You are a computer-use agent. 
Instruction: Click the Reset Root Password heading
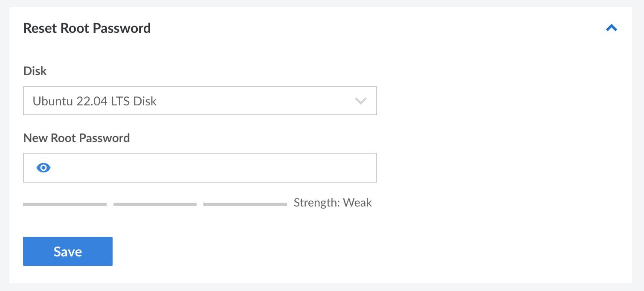[x=87, y=28]
